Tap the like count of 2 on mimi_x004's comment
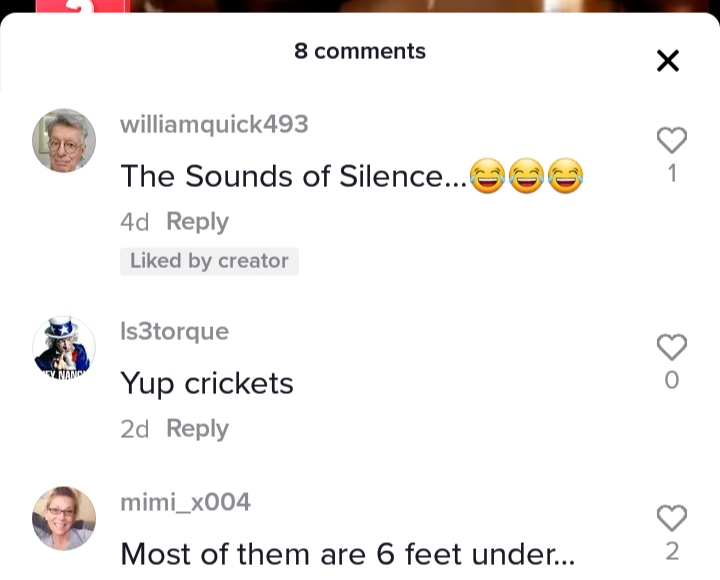The image size is (720, 580). pyautogui.click(x=672, y=551)
